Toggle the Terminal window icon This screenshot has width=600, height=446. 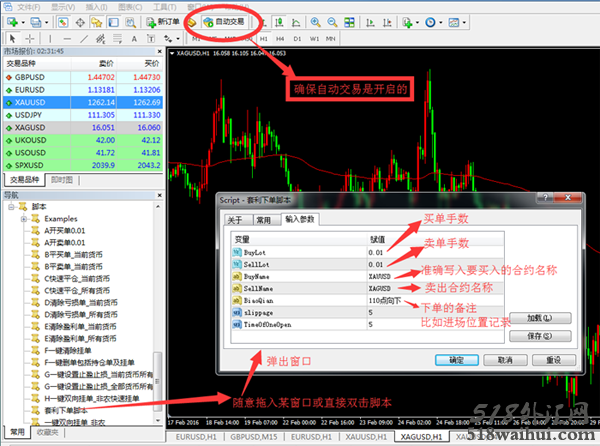[x=113, y=22]
